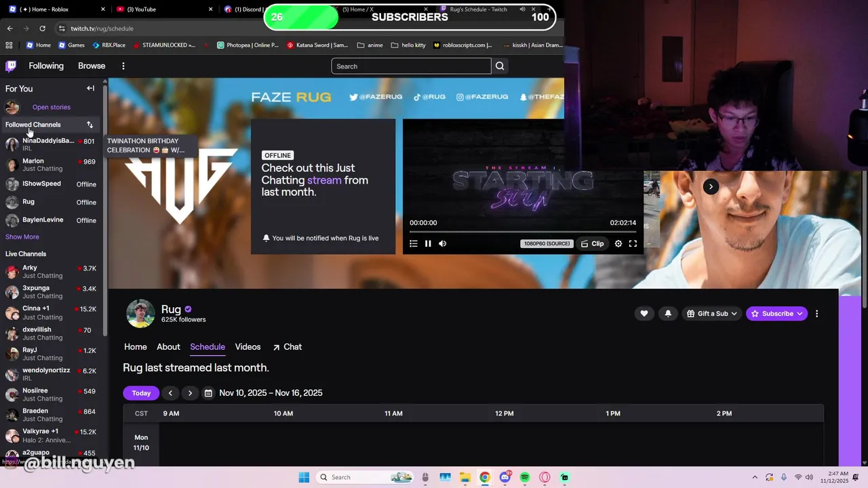This screenshot has height=488, width=868.
Task: Open the Subscribe dropdown
Action: pyautogui.click(x=776, y=314)
